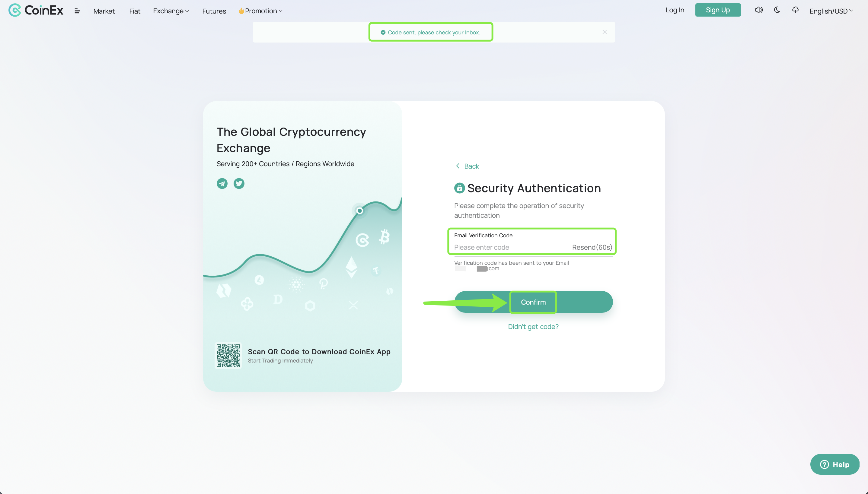Expand the Promotion dropdown menu

point(261,11)
